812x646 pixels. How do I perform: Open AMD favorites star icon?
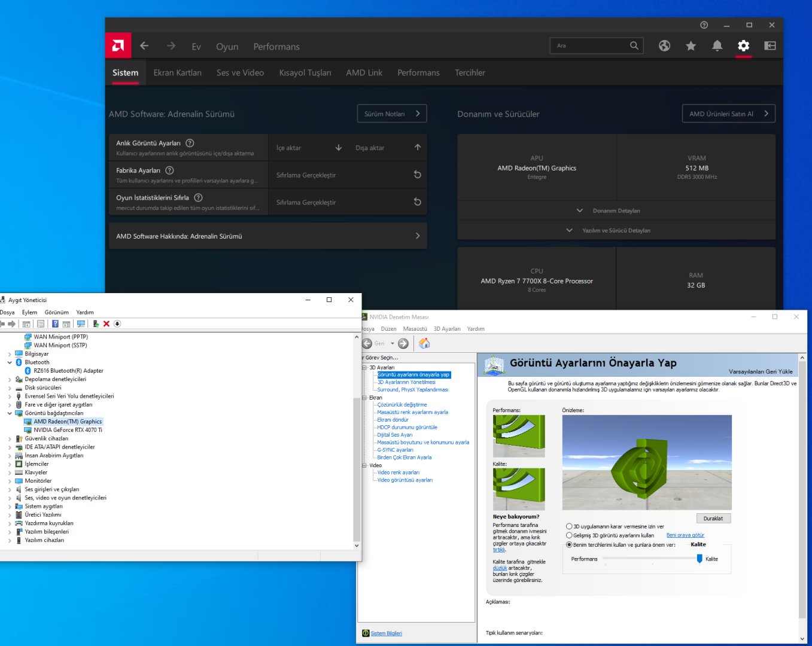pos(691,46)
